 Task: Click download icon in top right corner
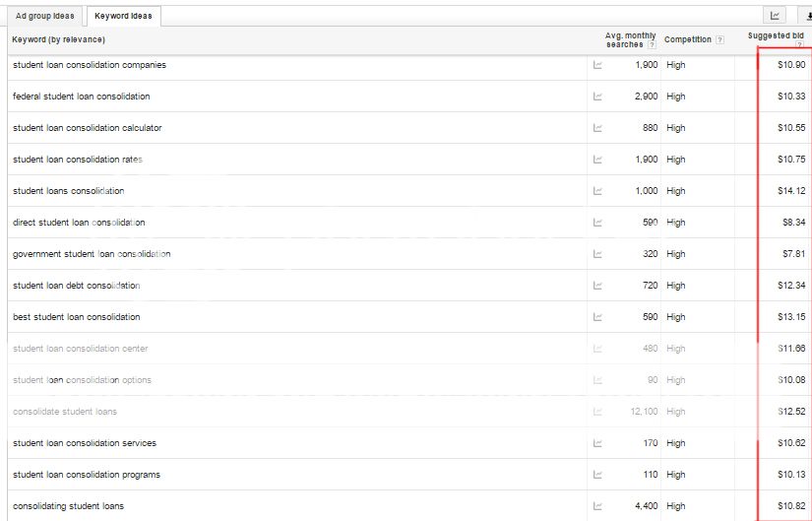coord(807,16)
